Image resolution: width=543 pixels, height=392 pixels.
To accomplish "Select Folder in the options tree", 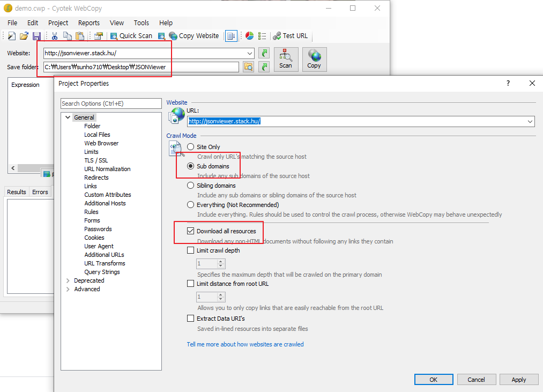I will 92,126.
